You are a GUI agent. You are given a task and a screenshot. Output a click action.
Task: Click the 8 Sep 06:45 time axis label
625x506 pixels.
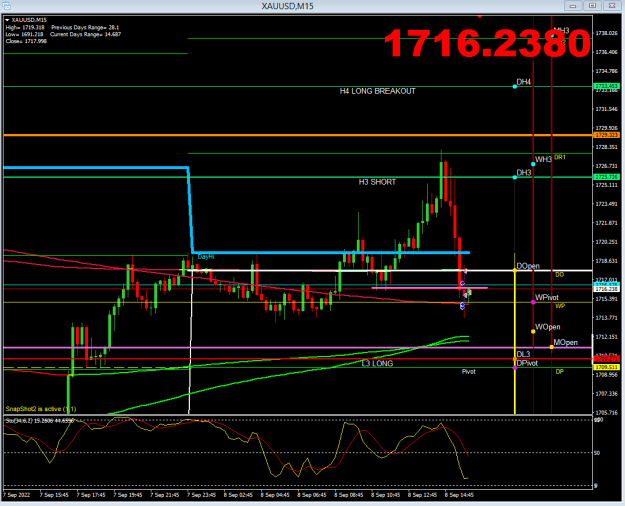coord(312,495)
